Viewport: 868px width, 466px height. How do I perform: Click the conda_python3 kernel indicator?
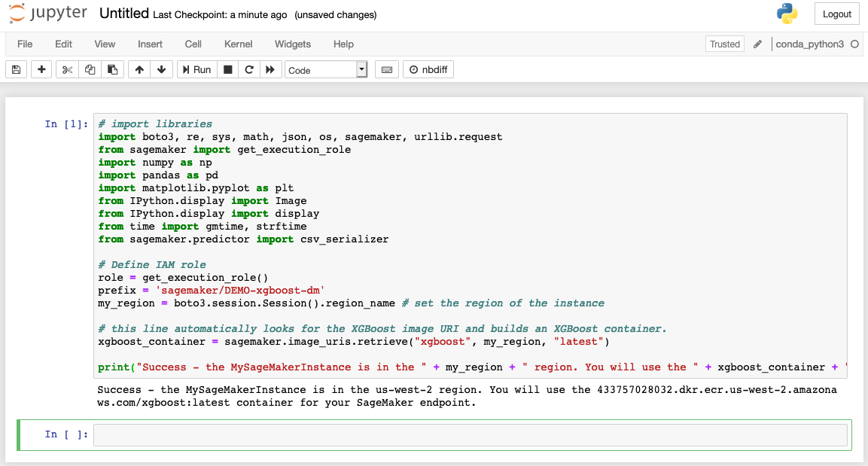(811, 44)
